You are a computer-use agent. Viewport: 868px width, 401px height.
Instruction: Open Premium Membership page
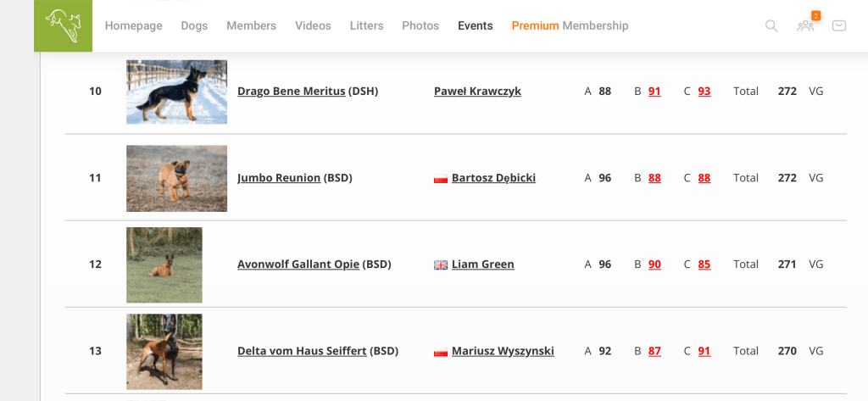[x=570, y=25]
